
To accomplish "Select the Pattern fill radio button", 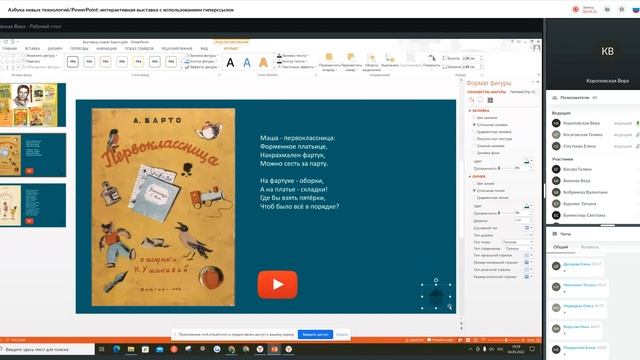I will coord(474,145).
